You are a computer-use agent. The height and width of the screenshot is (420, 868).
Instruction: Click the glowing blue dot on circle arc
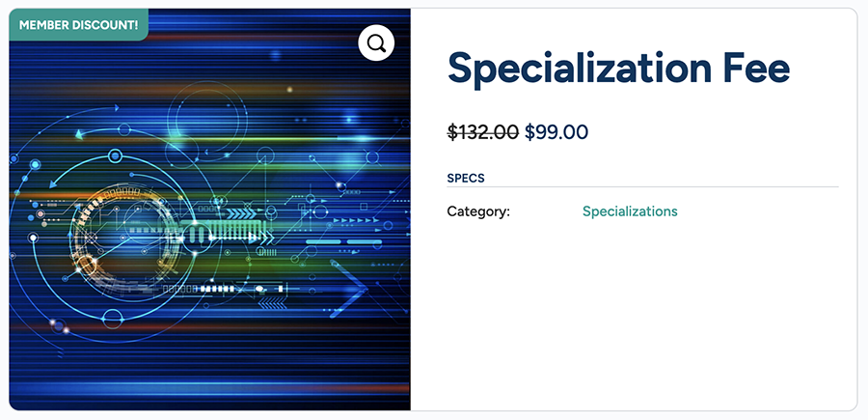pos(115,155)
